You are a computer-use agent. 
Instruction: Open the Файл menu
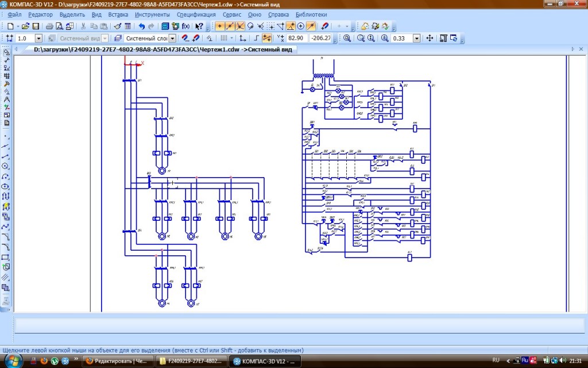coord(14,14)
